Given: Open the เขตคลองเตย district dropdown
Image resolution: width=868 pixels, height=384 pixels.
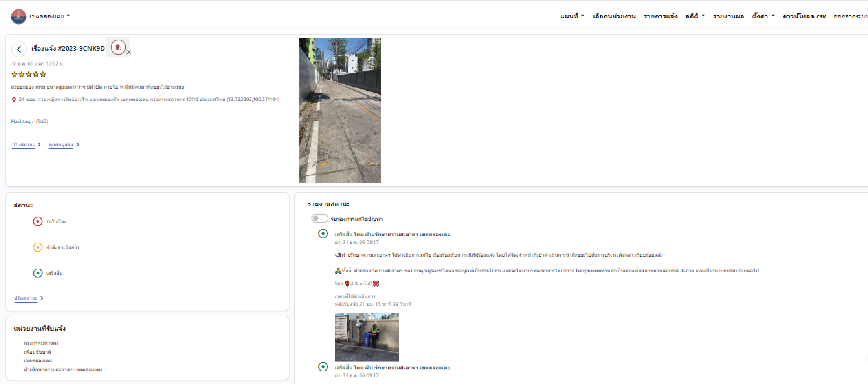Looking at the screenshot, I should [x=49, y=16].
